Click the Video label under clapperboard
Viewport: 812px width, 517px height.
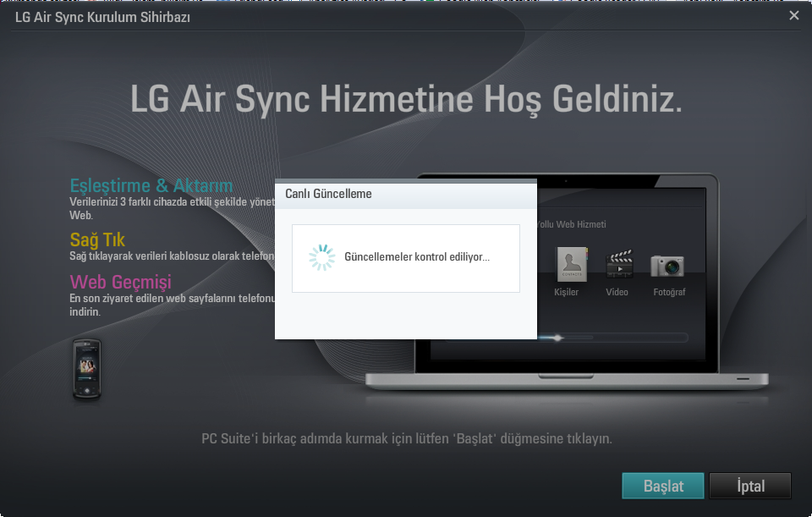coord(617,292)
